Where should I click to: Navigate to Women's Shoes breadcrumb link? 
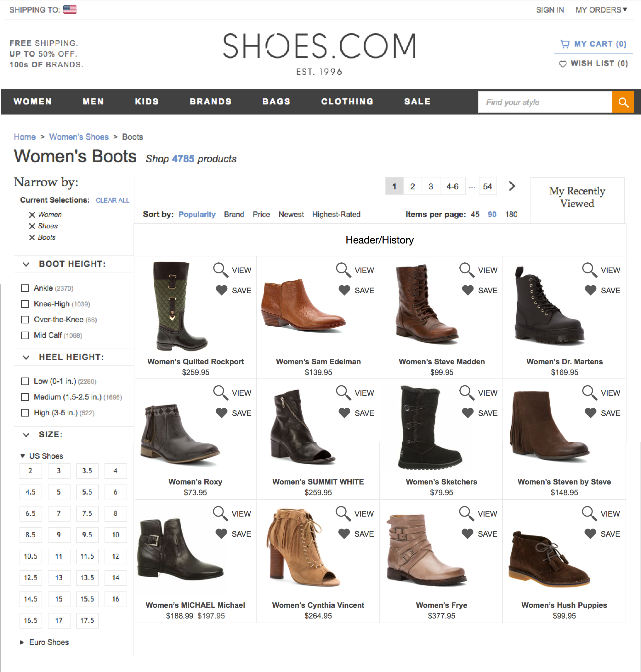point(79,137)
